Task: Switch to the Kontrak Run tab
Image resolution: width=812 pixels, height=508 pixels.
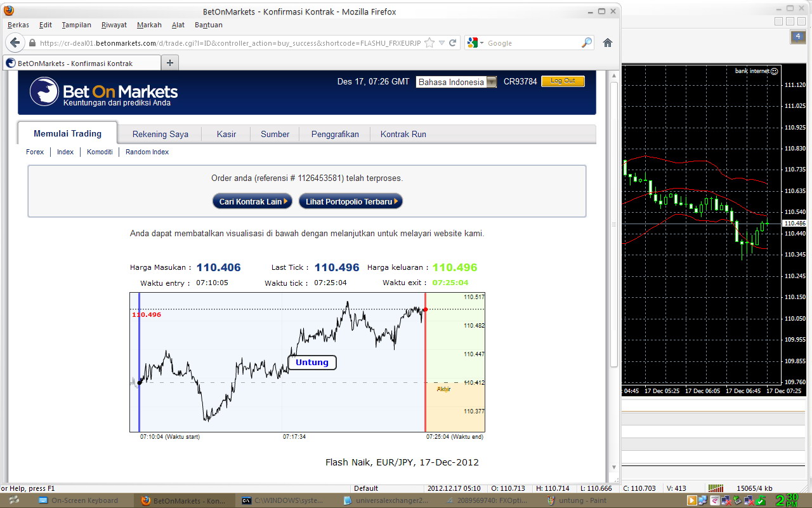Action: click(x=403, y=134)
